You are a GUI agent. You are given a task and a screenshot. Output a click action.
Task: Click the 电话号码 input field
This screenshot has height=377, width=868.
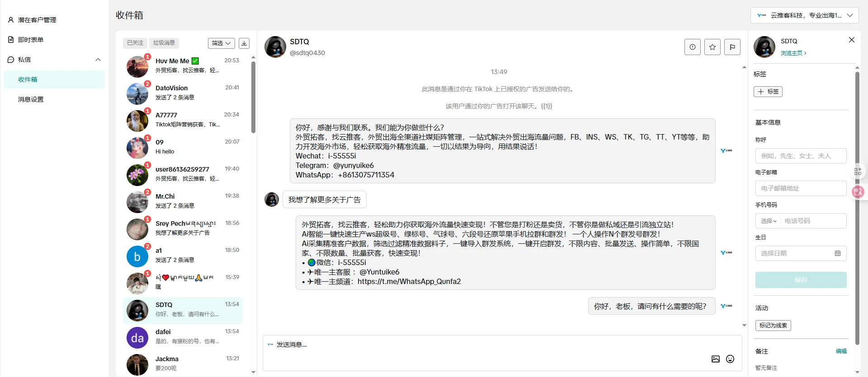[814, 221]
